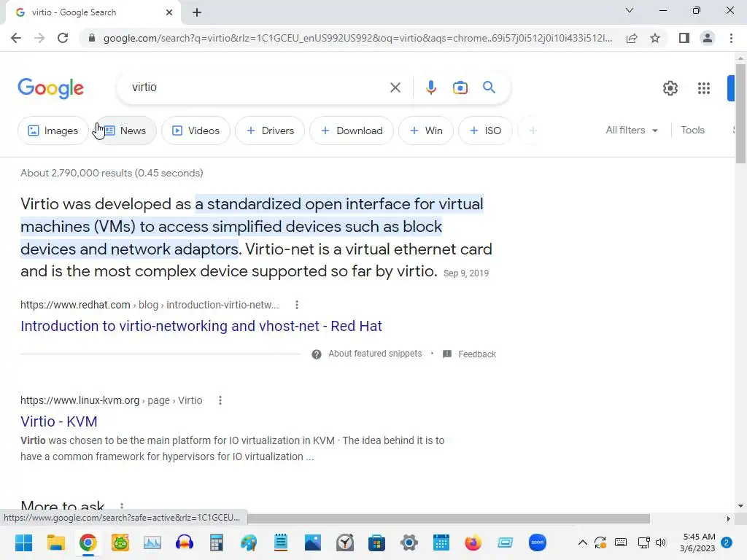Go back to the previous page

click(16, 38)
